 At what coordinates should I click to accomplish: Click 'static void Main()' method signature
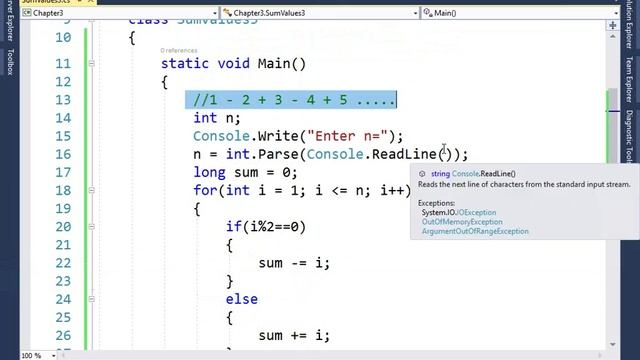[x=233, y=64]
